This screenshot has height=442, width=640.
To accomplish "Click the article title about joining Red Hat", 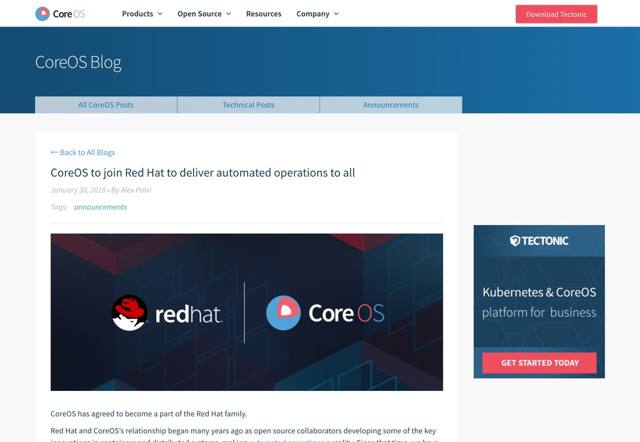I will [x=202, y=172].
